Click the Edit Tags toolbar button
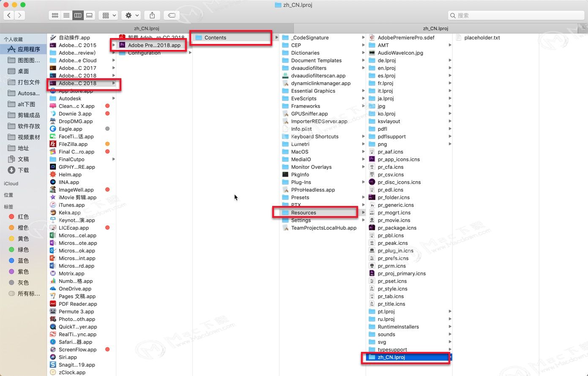 pyautogui.click(x=172, y=15)
